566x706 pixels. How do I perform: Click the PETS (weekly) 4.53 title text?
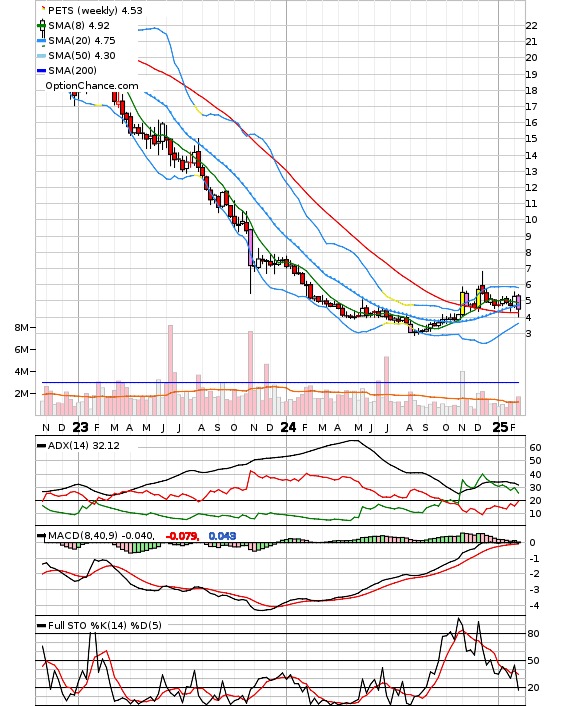(x=95, y=10)
